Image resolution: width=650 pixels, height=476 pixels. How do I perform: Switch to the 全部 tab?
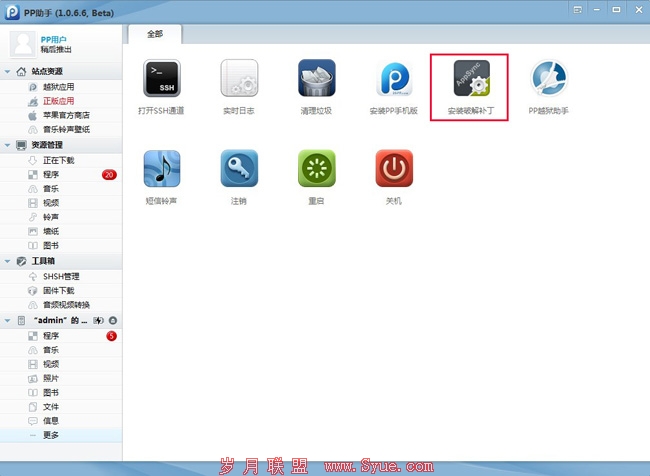155,34
